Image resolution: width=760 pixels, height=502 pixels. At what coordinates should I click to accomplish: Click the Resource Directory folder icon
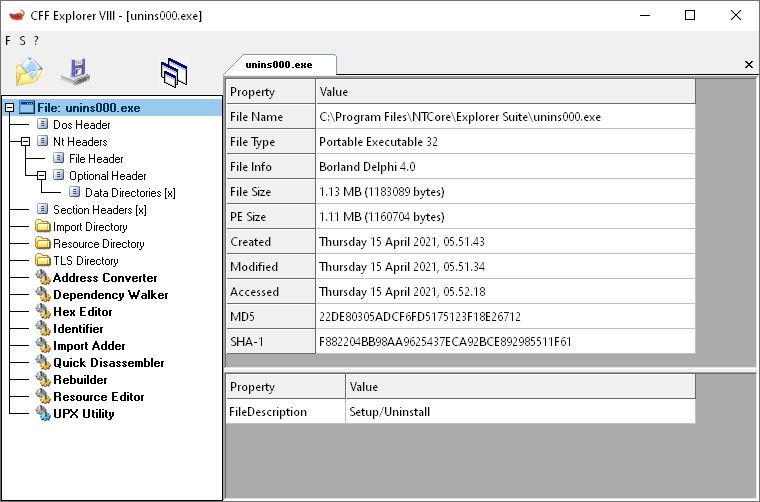pyautogui.click(x=43, y=243)
